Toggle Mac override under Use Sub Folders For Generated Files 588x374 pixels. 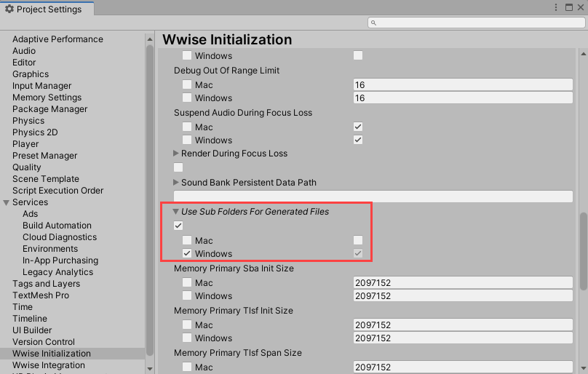(x=187, y=241)
